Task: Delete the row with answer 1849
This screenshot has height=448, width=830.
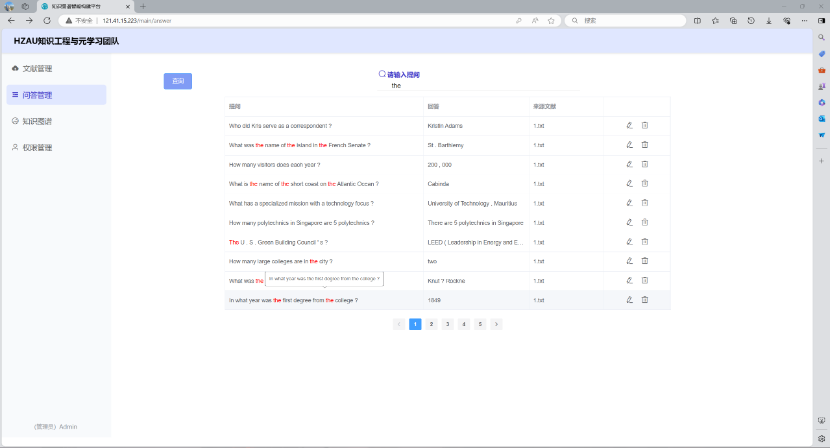Action: 645,300
